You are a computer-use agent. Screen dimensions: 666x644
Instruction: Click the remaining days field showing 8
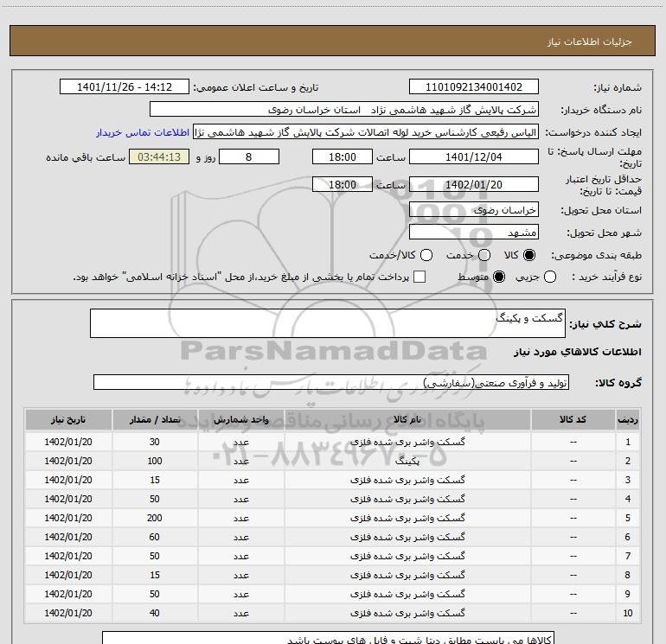click(249, 156)
